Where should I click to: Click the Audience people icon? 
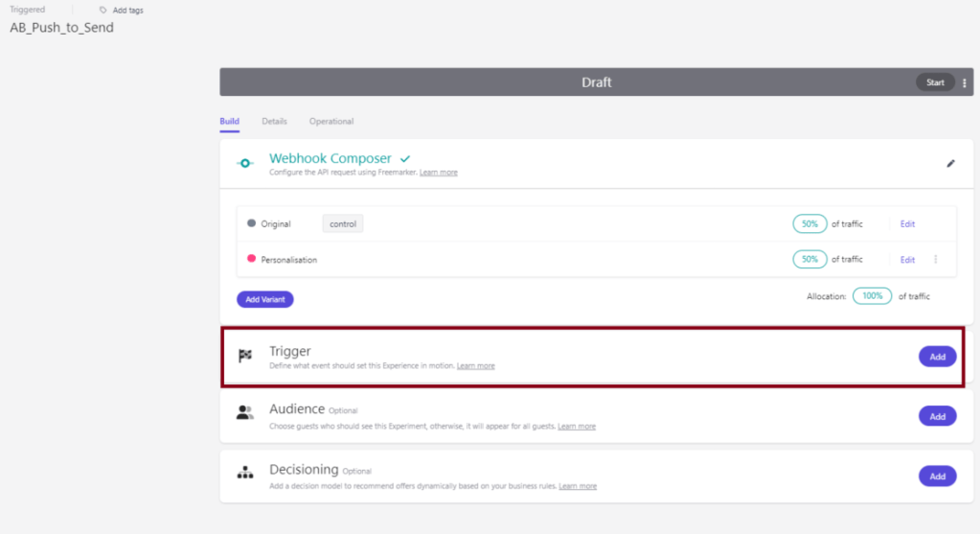245,413
